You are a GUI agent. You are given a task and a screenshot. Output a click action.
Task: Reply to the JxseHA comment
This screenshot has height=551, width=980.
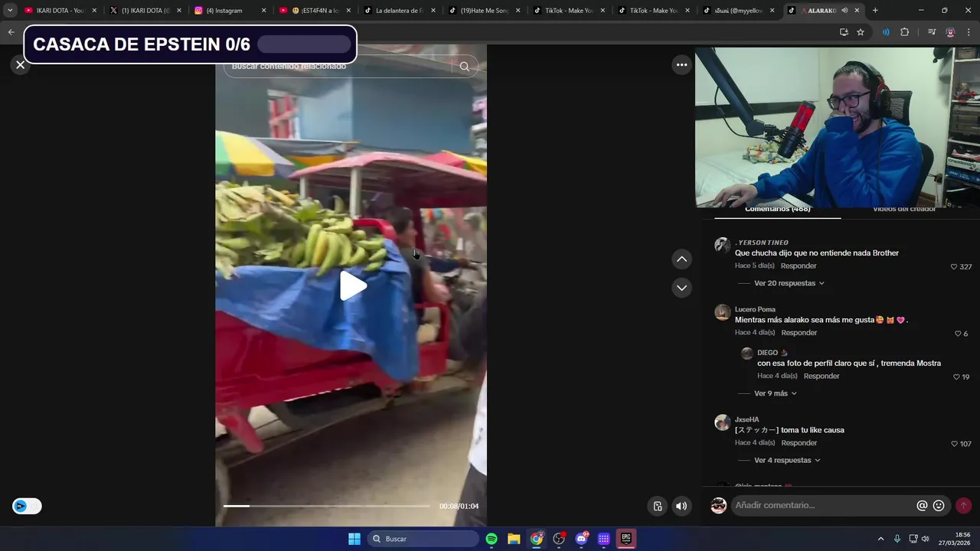click(x=799, y=443)
